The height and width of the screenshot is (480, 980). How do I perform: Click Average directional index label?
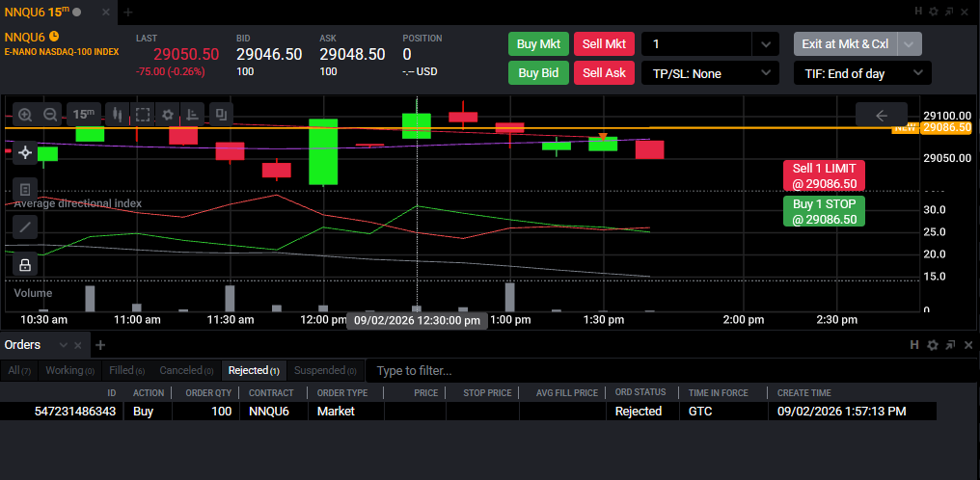click(77, 203)
